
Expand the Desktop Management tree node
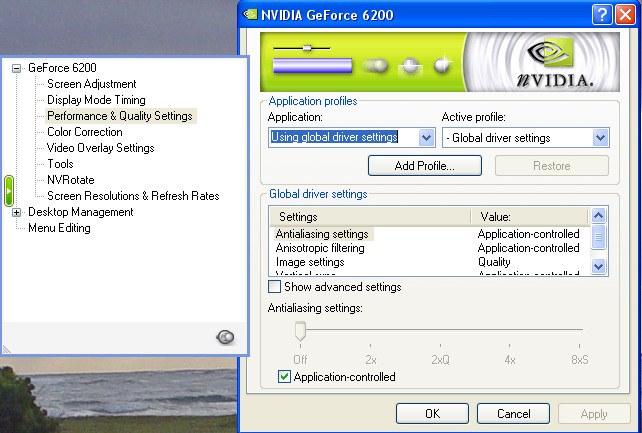pyautogui.click(x=16, y=212)
